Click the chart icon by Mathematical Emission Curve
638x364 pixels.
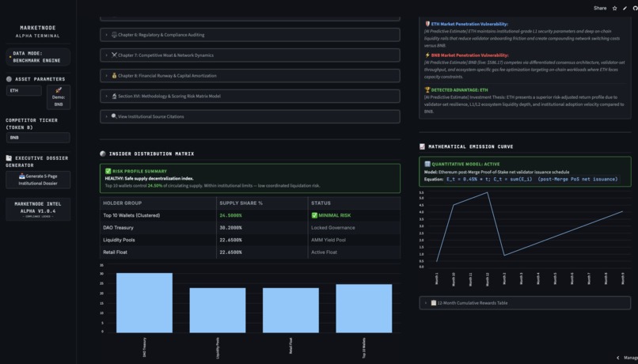(x=423, y=146)
